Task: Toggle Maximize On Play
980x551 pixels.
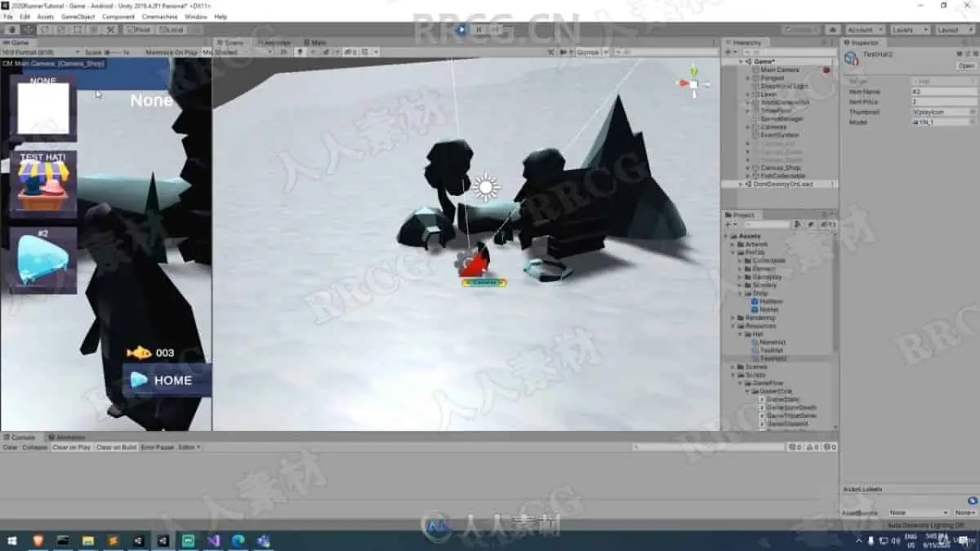Action: (171, 52)
